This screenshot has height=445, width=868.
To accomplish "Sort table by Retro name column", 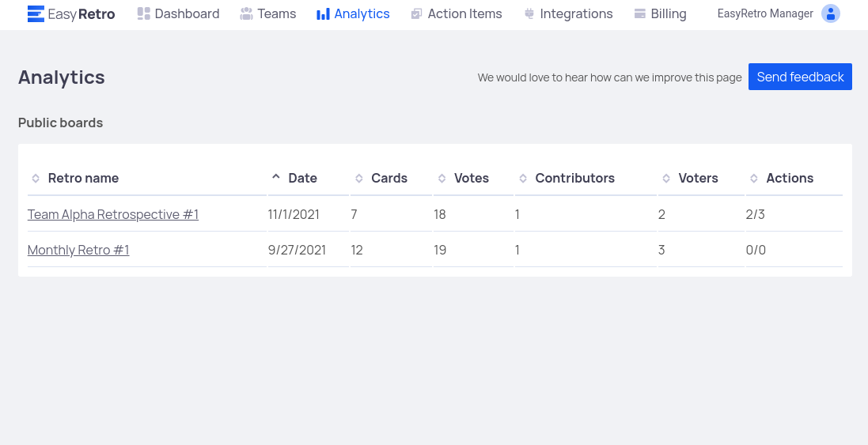I will click(83, 178).
